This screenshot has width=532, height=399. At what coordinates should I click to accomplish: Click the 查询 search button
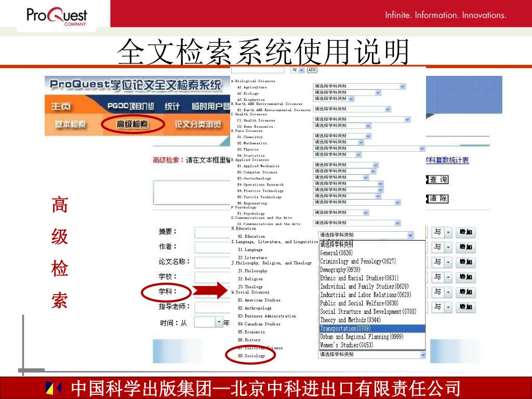click(x=437, y=179)
